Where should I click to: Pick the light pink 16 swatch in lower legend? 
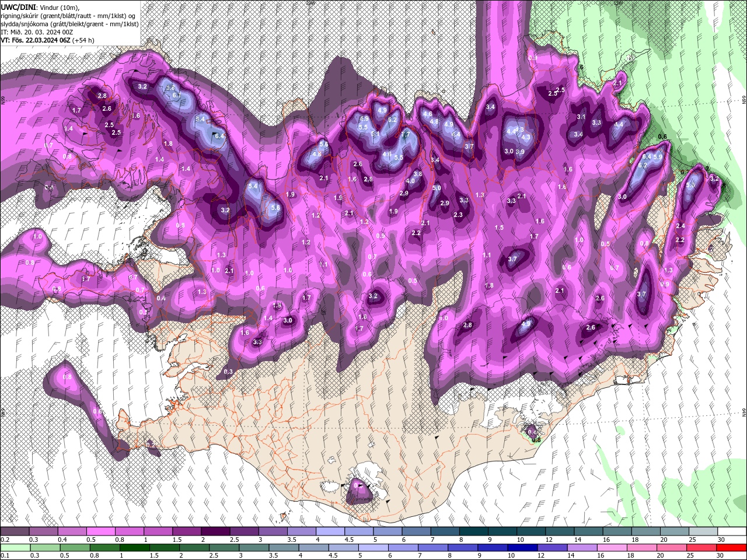point(612,548)
